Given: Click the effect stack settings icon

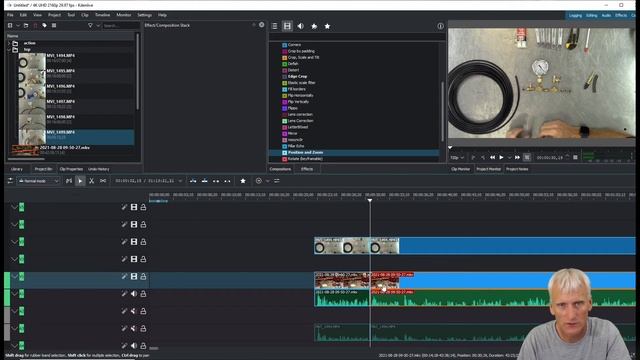Looking at the screenshot, I should point(262,25).
